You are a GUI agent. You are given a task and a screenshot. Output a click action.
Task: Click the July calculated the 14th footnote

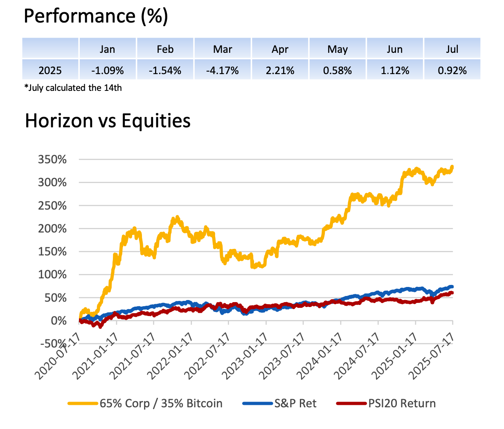click(x=73, y=88)
